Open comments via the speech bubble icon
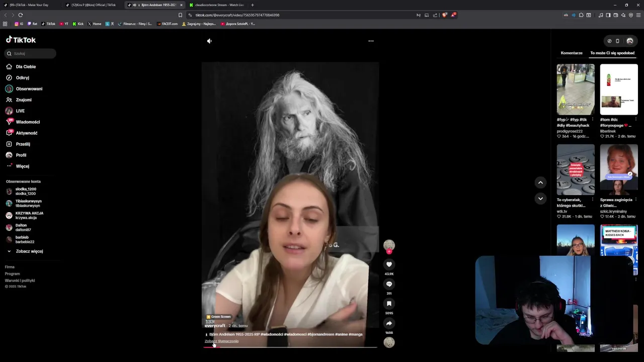 [x=389, y=284]
